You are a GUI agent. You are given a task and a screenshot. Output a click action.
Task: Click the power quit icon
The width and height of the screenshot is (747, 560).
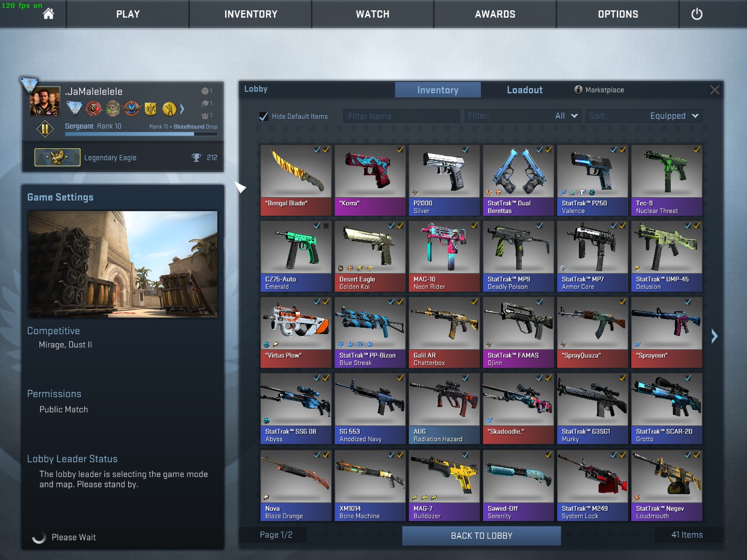[697, 14]
